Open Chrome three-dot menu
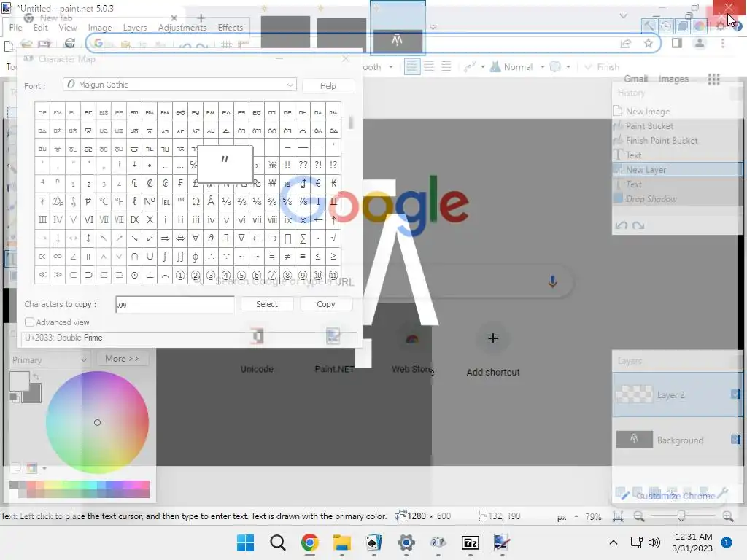Screen dimensions: 747x560 (723, 43)
